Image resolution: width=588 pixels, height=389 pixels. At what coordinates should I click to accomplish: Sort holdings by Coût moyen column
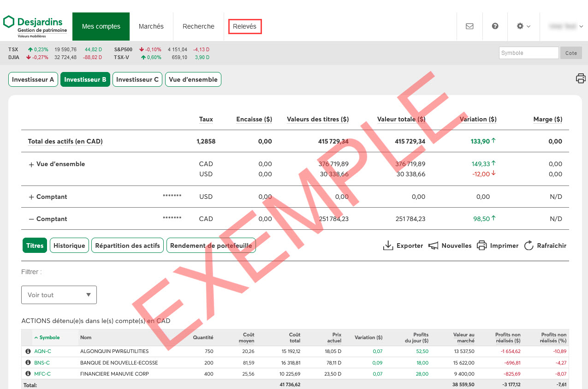tap(246, 338)
